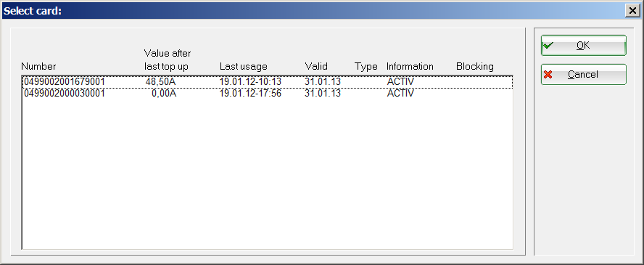This screenshot has width=644, height=265.
Task: Click the red X icon on Cancel
Action: tap(548, 74)
